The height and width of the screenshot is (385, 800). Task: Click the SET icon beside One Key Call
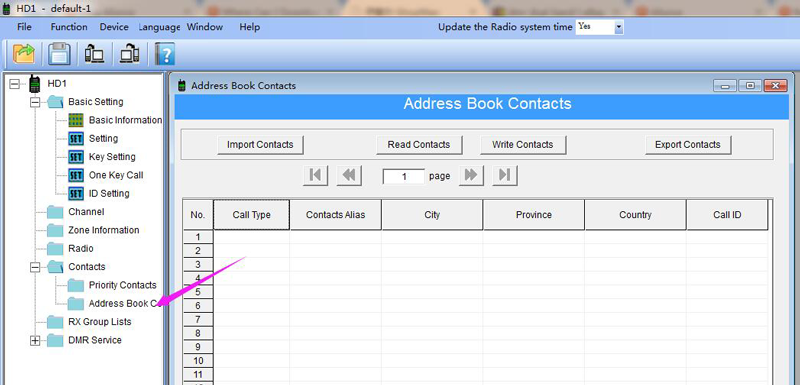point(76,175)
